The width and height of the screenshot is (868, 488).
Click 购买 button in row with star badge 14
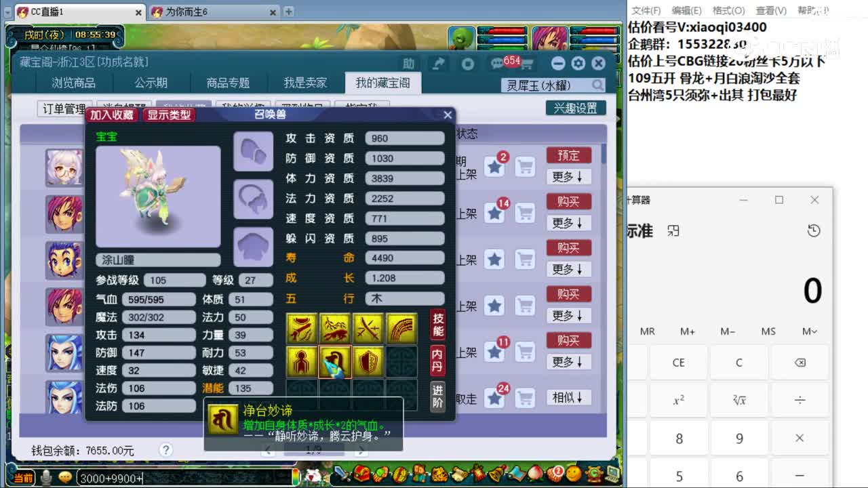[569, 202]
